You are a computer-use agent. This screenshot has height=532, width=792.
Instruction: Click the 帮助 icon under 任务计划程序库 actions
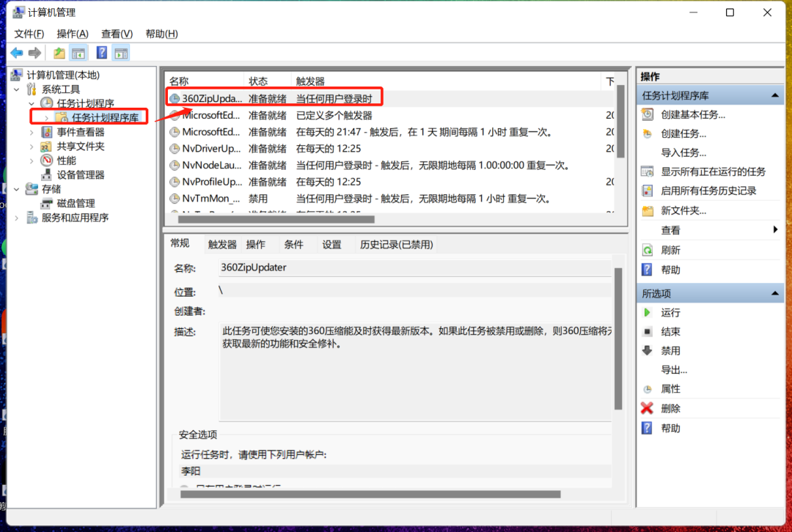point(647,270)
